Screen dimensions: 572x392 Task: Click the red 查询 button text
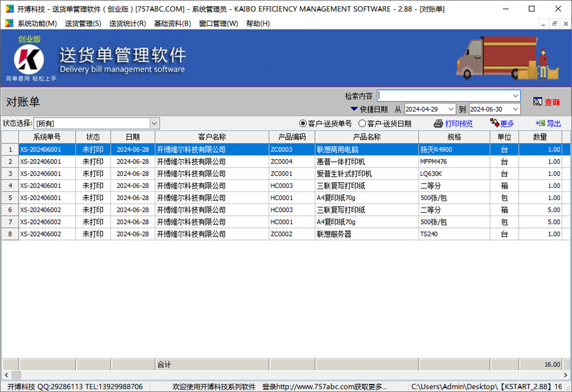tap(552, 102)
